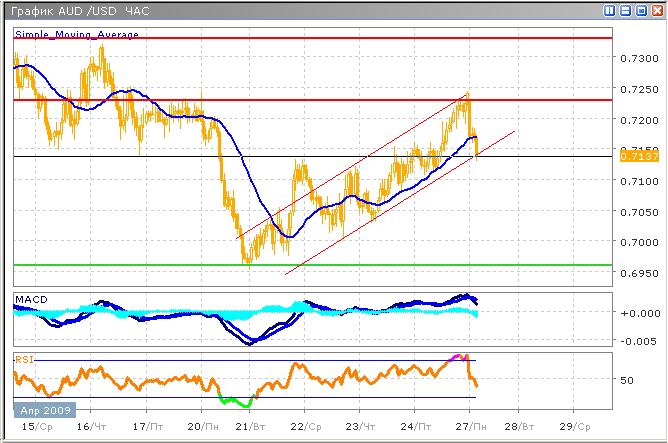Click the MACD +0.000 scale label
The height and width of the screenshot is (443, 668).
pyautogui.click(x=637, y=312)
